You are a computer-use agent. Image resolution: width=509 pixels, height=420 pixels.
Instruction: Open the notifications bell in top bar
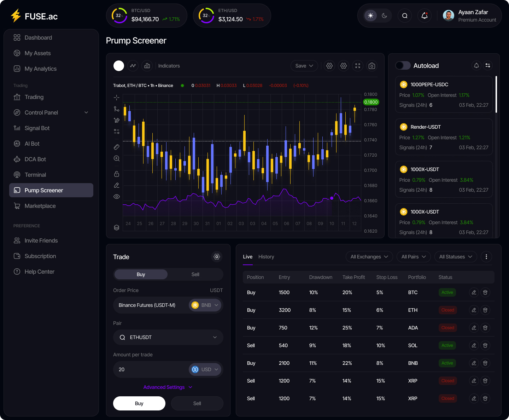point(425,16)
